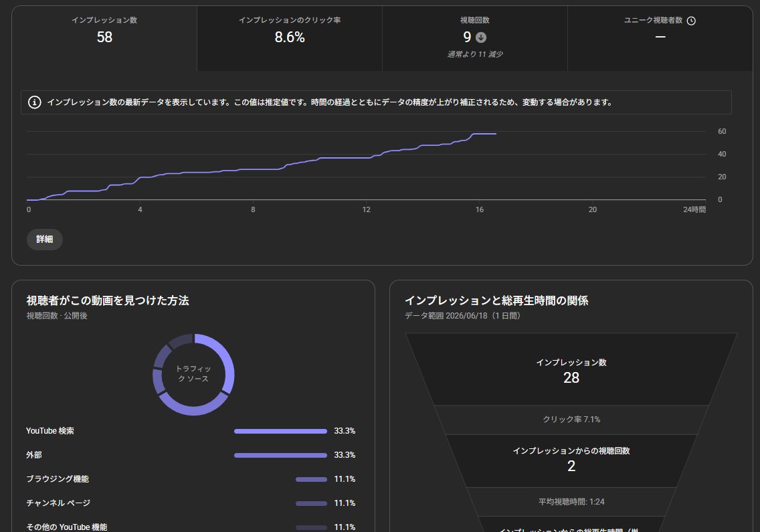Switch to インプレッションのクリック率 8.6% tab
Screen dimensions: 760x532
coord(290,39)
